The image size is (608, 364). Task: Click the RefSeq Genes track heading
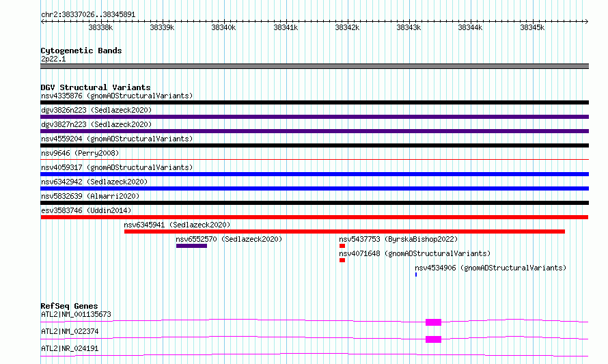(x=69, y=306)
